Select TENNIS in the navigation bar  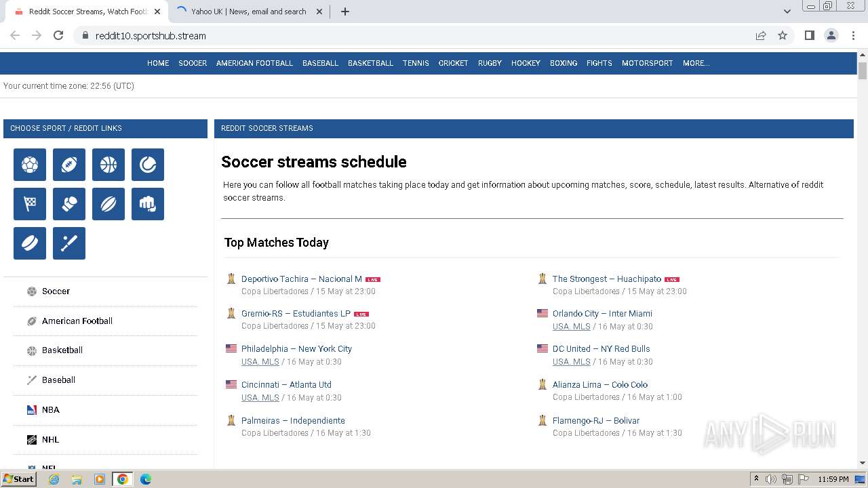(x=416, y=63)
